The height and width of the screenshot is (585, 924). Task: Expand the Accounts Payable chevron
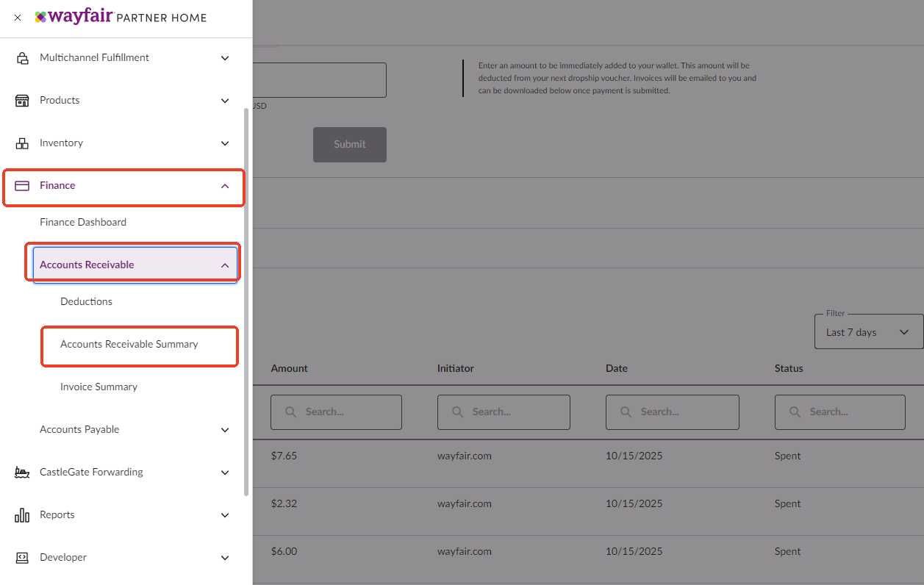(225, 430)
